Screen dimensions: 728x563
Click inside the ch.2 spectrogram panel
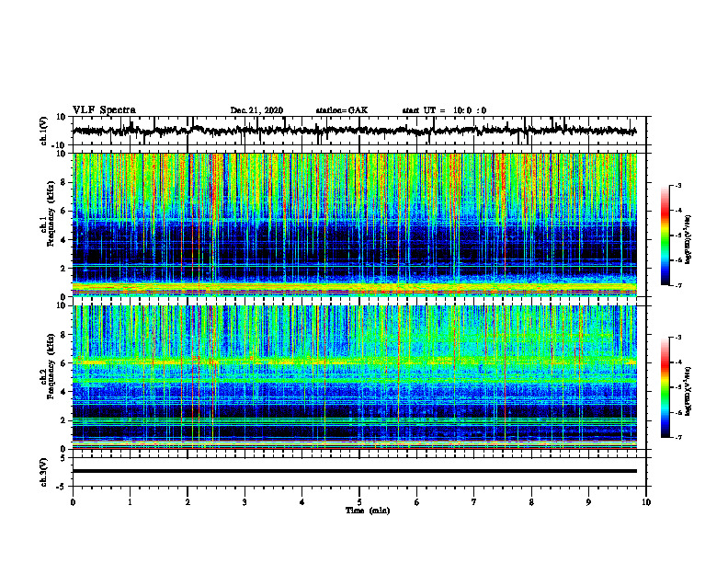point(354,377)
